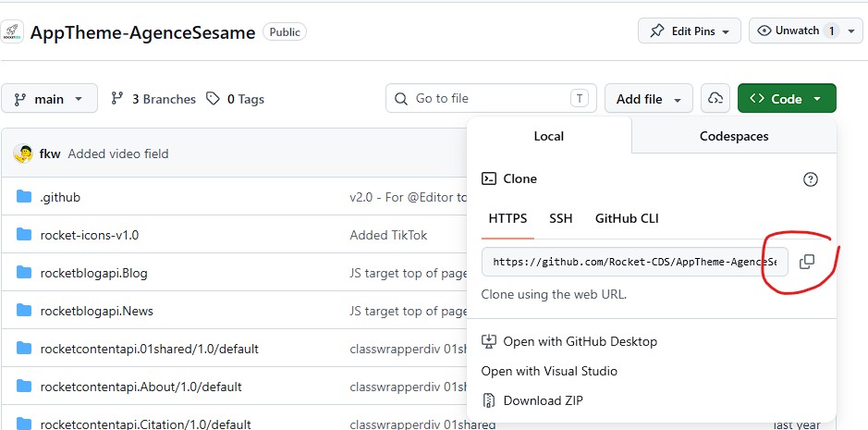Image resolution: width=868 pixels, height=430 pixels.
Task: Click the .github folder icon
Action: click(24, 196)
